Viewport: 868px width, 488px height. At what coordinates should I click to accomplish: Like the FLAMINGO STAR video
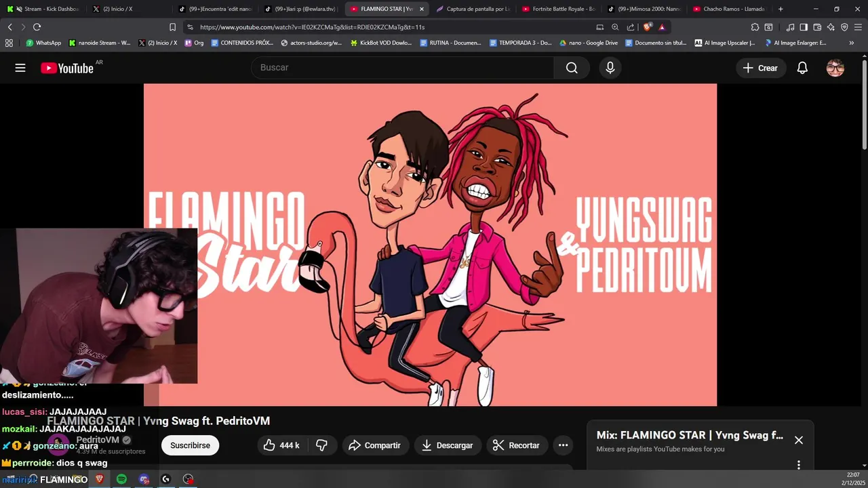tap(281, 445)
